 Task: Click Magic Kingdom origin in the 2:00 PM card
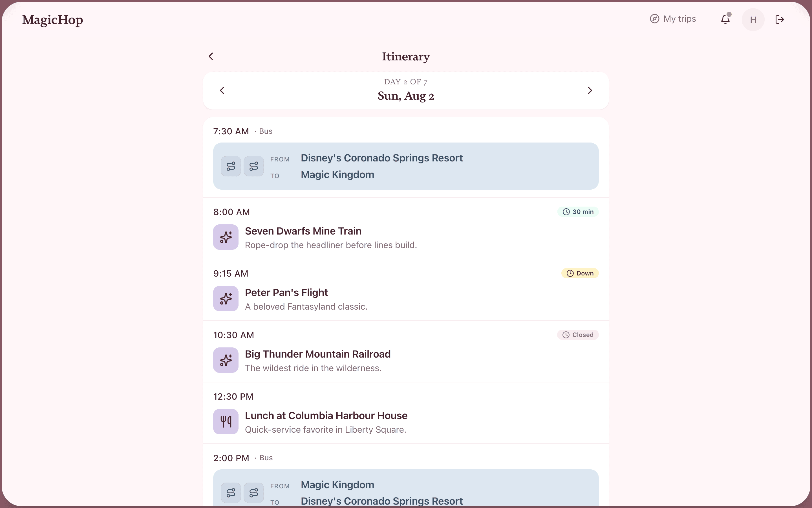click(337, 485)
